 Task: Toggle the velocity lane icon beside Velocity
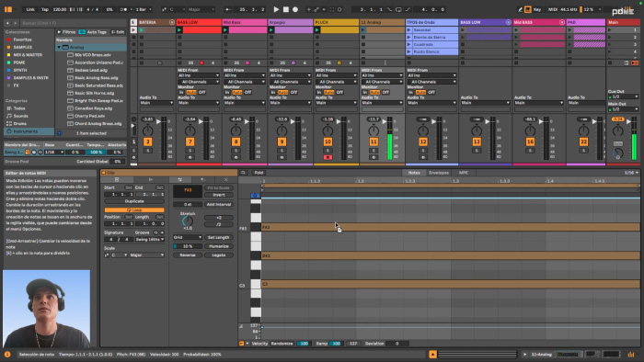coord(241,344)
